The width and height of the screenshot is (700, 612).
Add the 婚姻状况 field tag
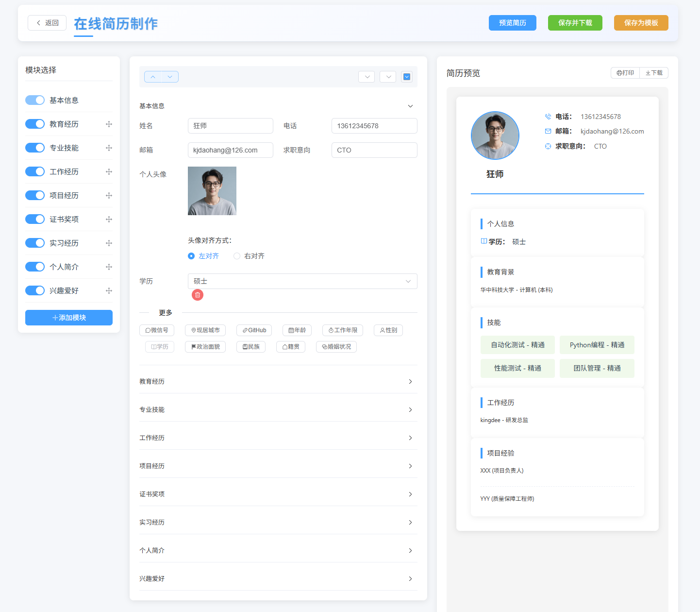(x=336, y=347)
